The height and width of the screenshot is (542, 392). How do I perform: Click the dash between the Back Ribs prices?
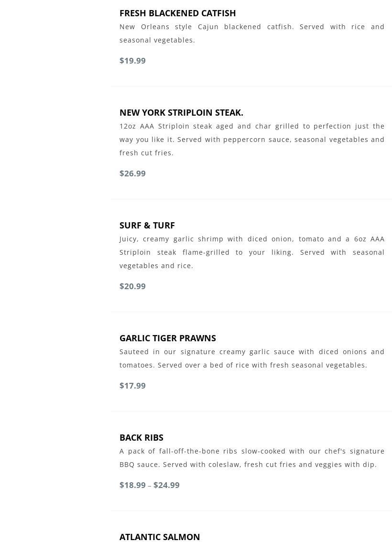point(149,486)
